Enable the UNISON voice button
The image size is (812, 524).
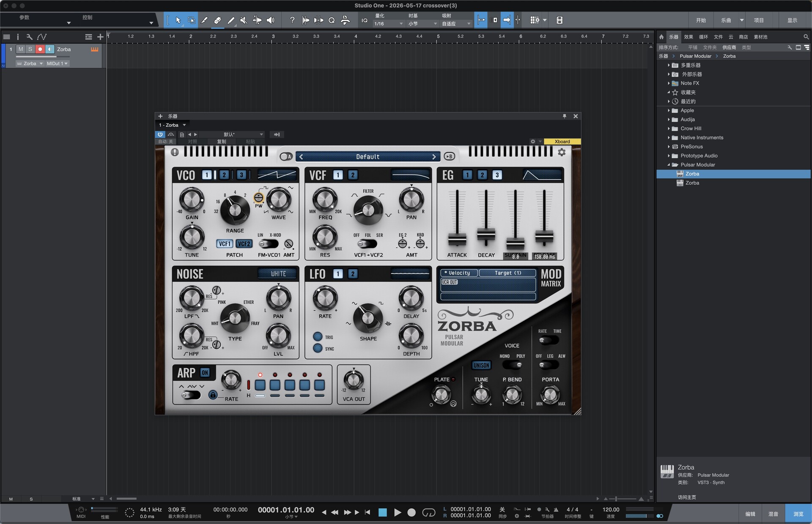(x=481, y=366)
